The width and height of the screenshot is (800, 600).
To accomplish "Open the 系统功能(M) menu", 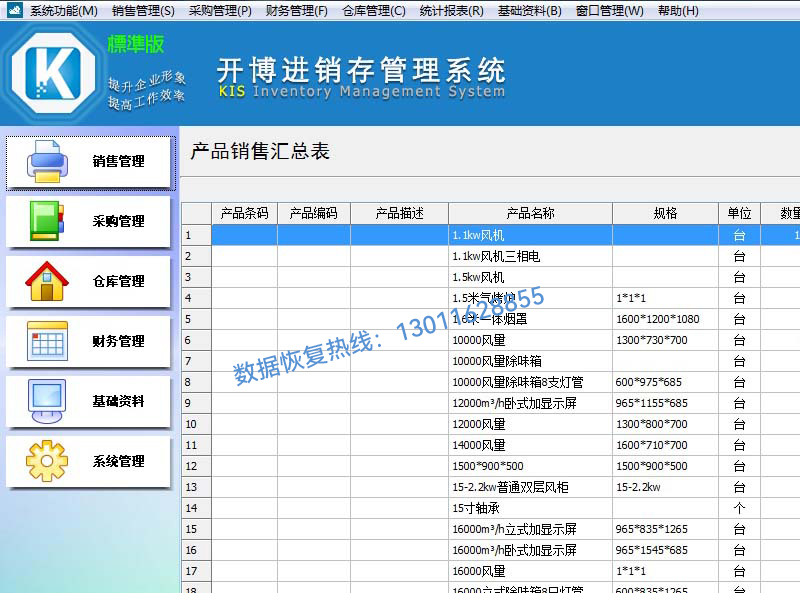I will [64, 11].
